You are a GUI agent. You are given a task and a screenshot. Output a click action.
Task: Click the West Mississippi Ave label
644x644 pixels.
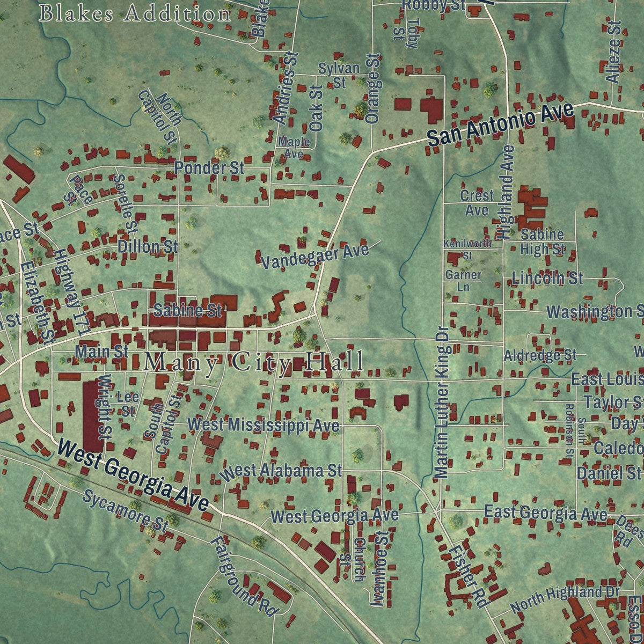[x=264, y=425]
